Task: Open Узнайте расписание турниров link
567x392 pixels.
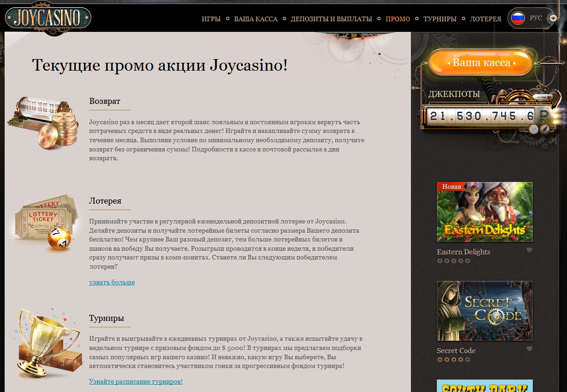Action: click(x=136, y=381)
